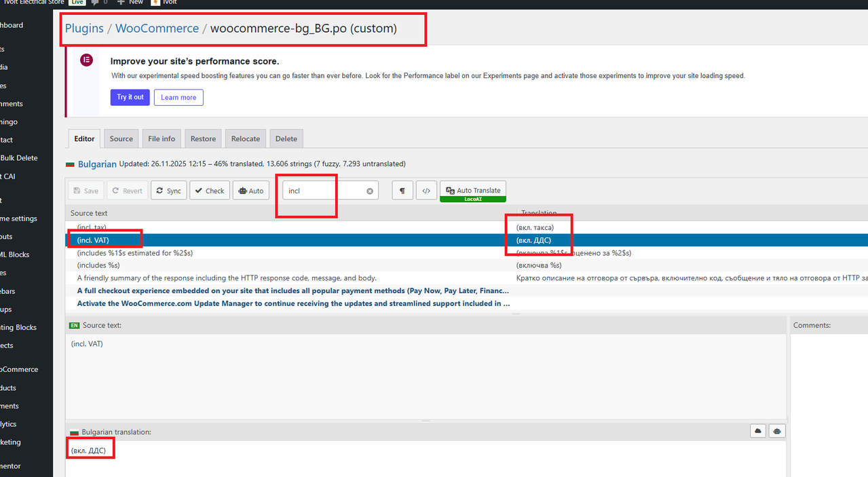
Task: Open the Restore tab
Action: pos(203,138)
